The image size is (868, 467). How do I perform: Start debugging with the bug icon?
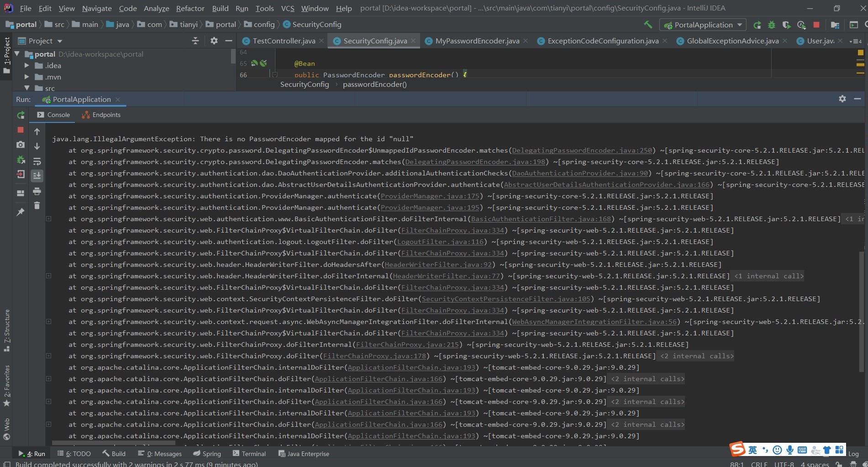tap(772, 25)
